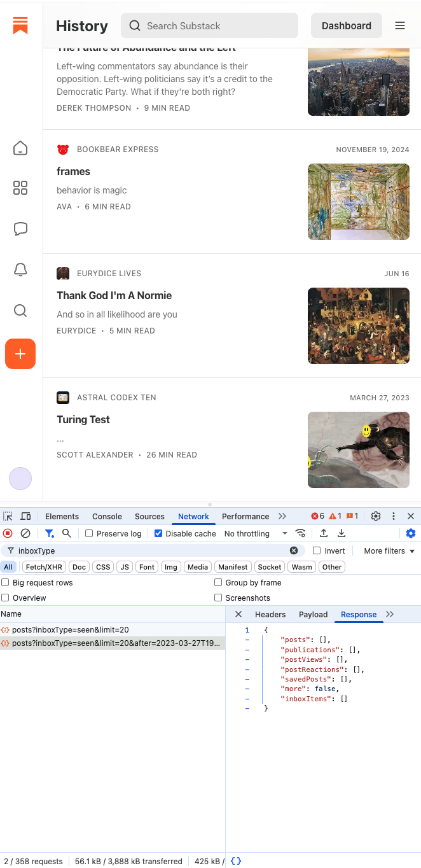Screen dimensions: 421x868
Task: Show more DevTools panels chevron
Action: click(282, 516)
